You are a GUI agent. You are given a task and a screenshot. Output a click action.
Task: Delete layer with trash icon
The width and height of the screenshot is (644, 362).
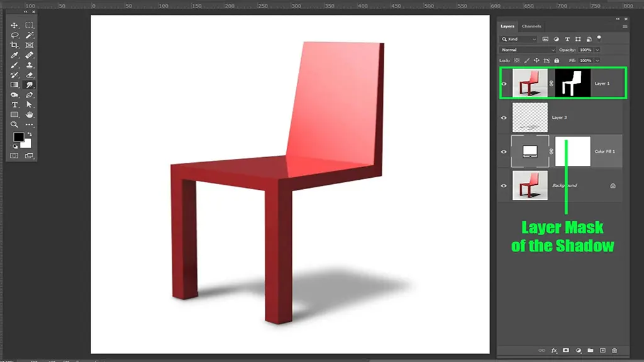614,351
